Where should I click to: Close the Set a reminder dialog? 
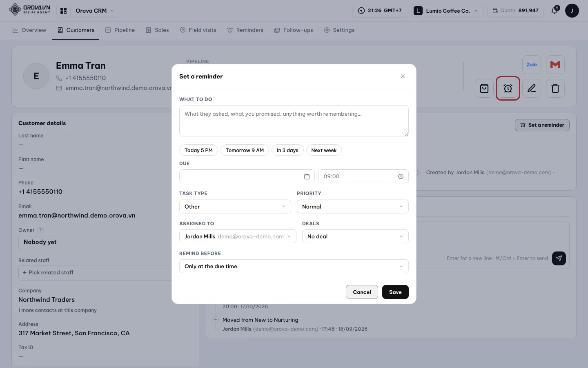click(403, 76)
